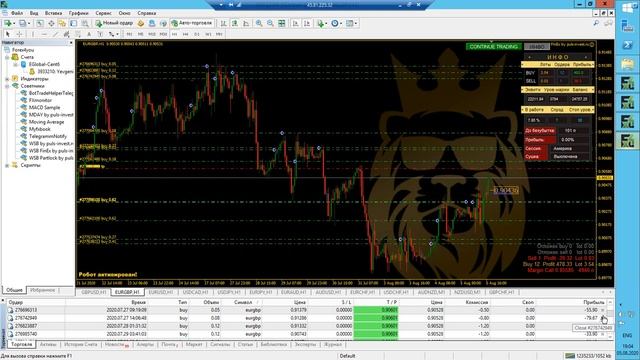Switch chart to candlesticks icon
The image size is (640, 360).
(235, 24)
